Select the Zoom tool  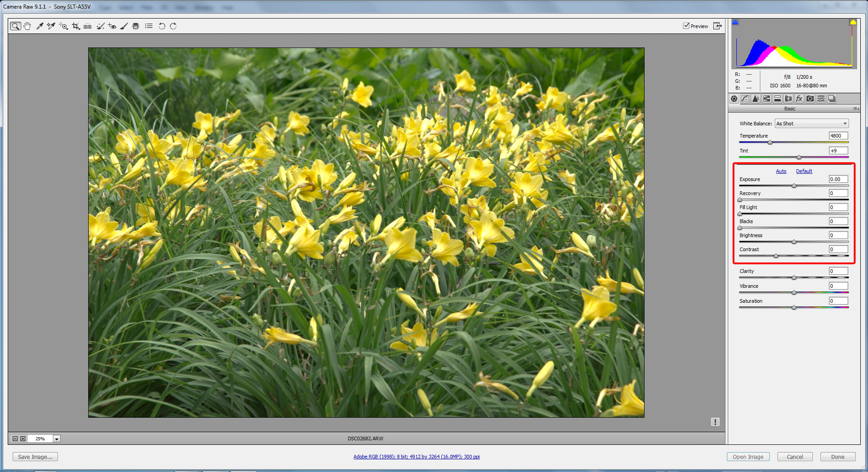[x=15, y=26]
